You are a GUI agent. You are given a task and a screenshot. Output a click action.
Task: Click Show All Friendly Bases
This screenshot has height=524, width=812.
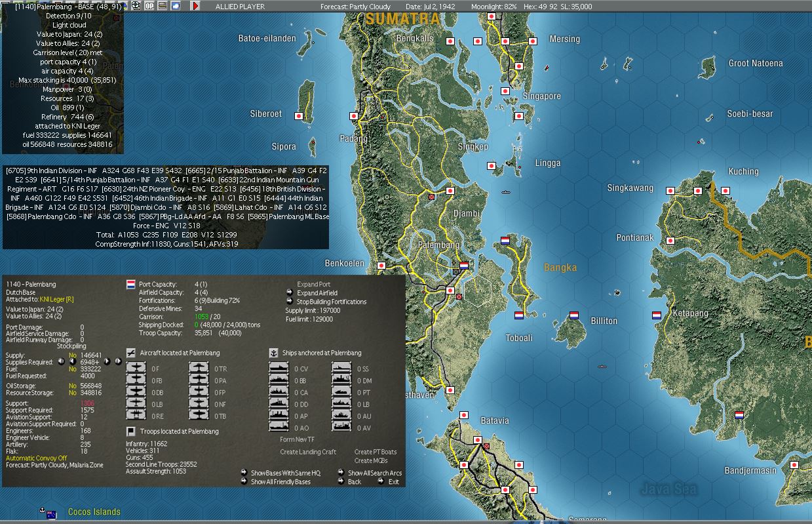pyautogui.click(x=281, y=482)
